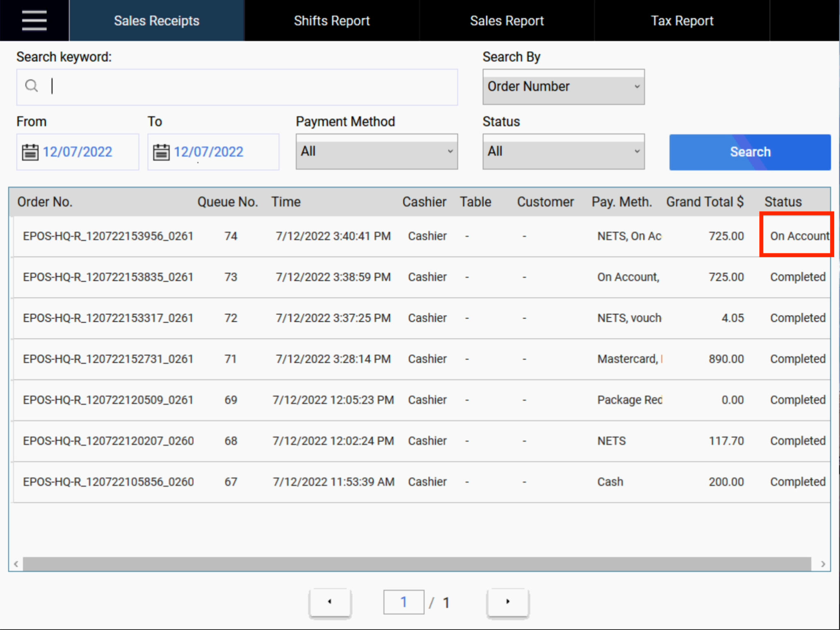Select the row with queue number 71
Viewport: 840px width, 630px height.
click(x=231, y=359)
